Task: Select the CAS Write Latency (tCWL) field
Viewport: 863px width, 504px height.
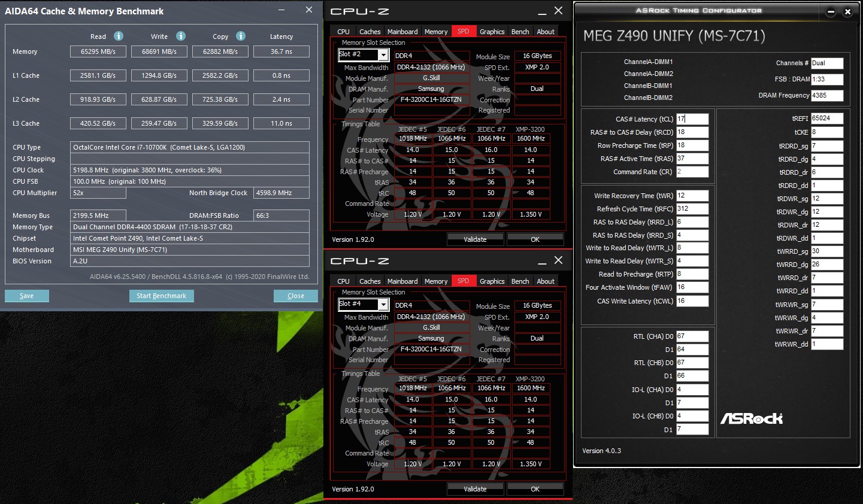Action: pyautogui.click(x=692, y=301)
